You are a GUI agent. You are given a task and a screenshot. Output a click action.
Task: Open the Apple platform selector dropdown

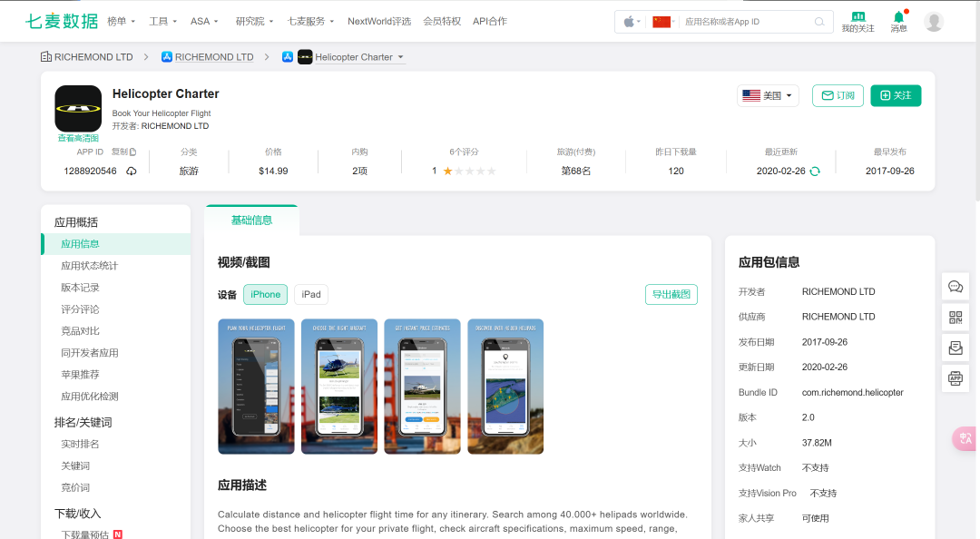click(632, 22)
